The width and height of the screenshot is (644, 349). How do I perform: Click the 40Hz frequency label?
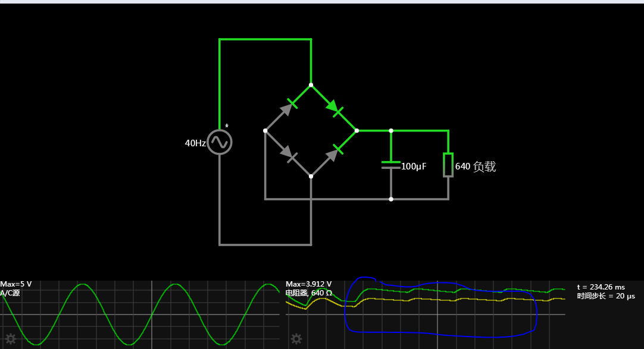click(195, 143)
